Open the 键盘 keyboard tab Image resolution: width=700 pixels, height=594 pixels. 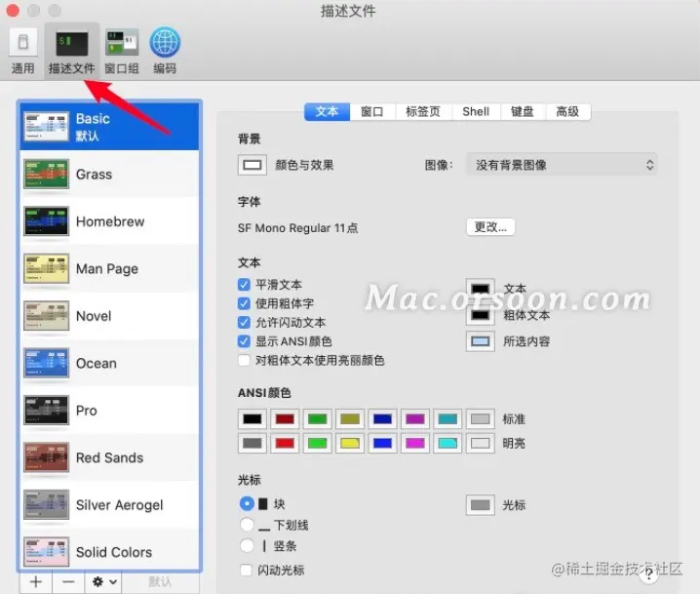point(523,111)
